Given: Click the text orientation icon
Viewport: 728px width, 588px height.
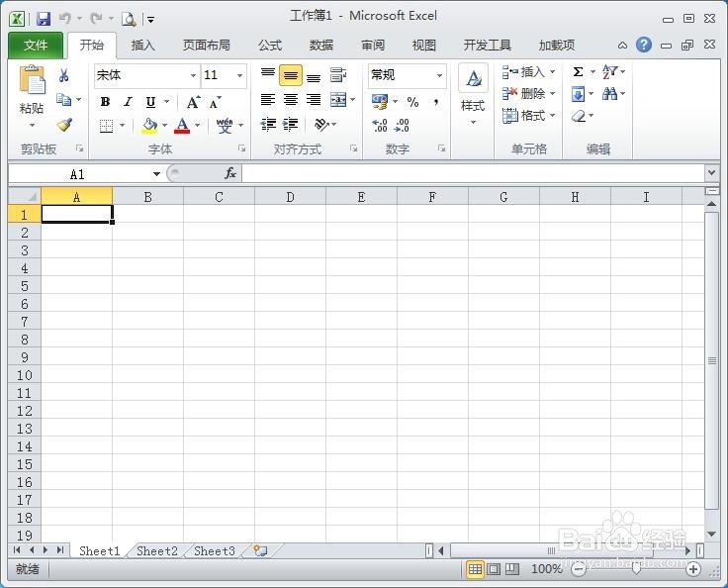Looking at the screenshot, I should pyautogui.click(x=321, y=124).
